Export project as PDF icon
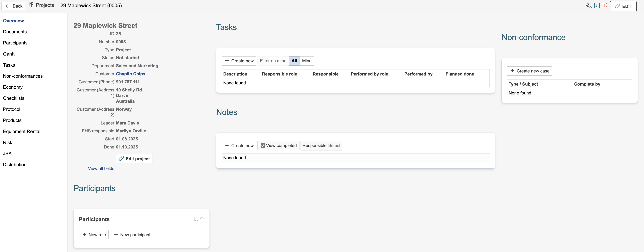The width and height of the screenshot is (644, 252). pos(605,6)
